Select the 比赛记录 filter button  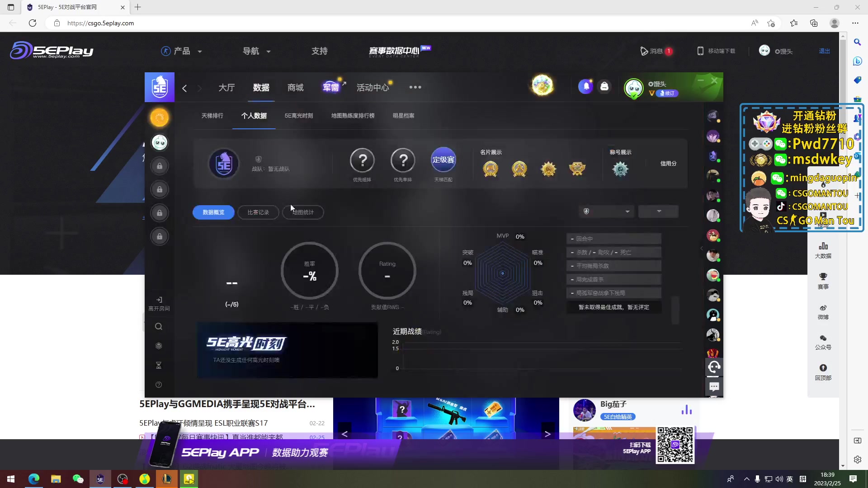point(258,212)
